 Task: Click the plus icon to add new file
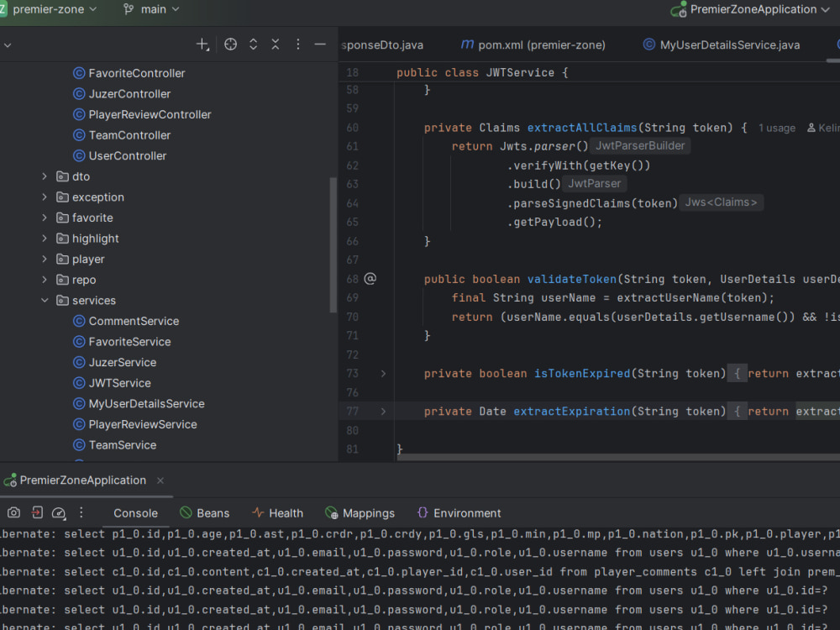[202, 45]
